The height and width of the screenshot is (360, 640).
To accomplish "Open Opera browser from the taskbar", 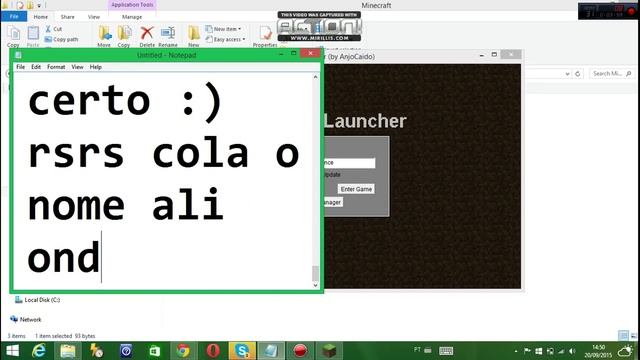I will (213, 351).
